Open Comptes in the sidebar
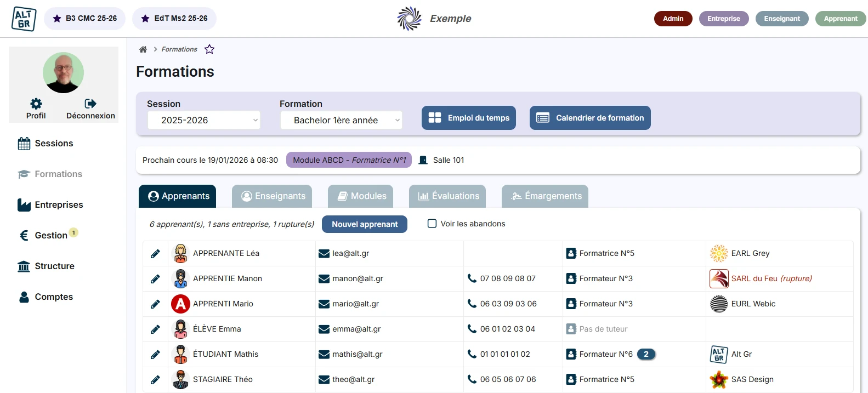This screenshot has height=393, width=868. (46, 297)
